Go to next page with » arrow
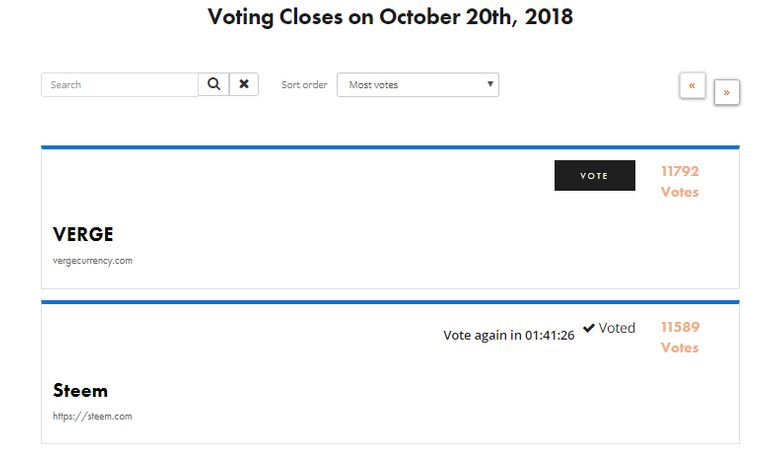768x454 pixels. (726, 92)
